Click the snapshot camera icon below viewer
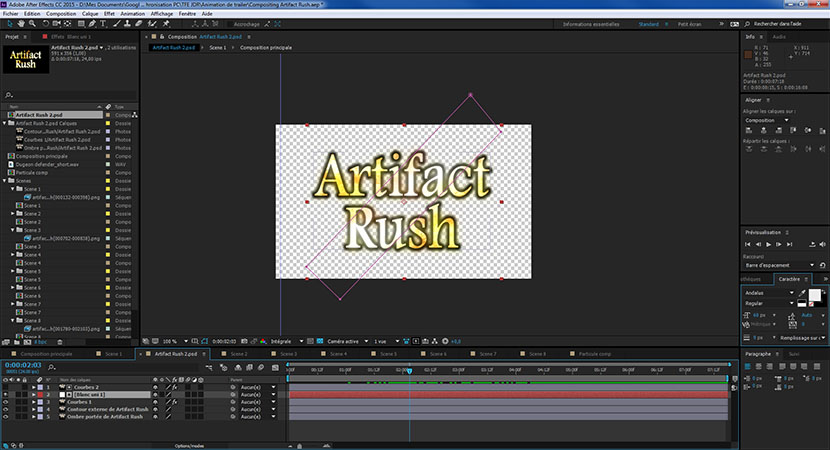 click(x=244, y=341)
